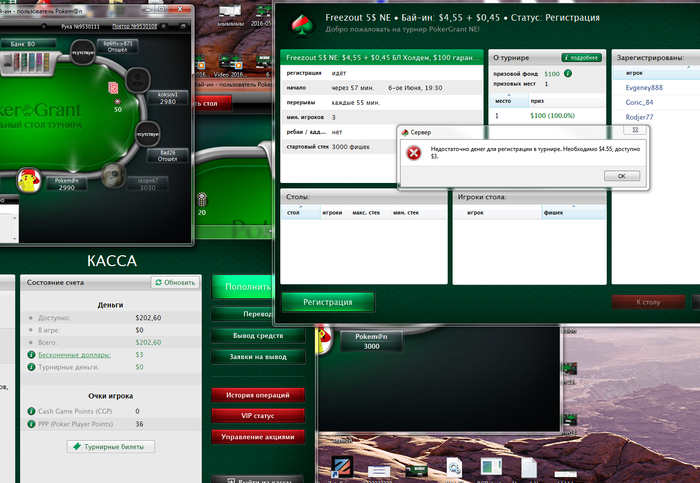
Task: Open the blank white document desktop icon
Action: (529, 468)
